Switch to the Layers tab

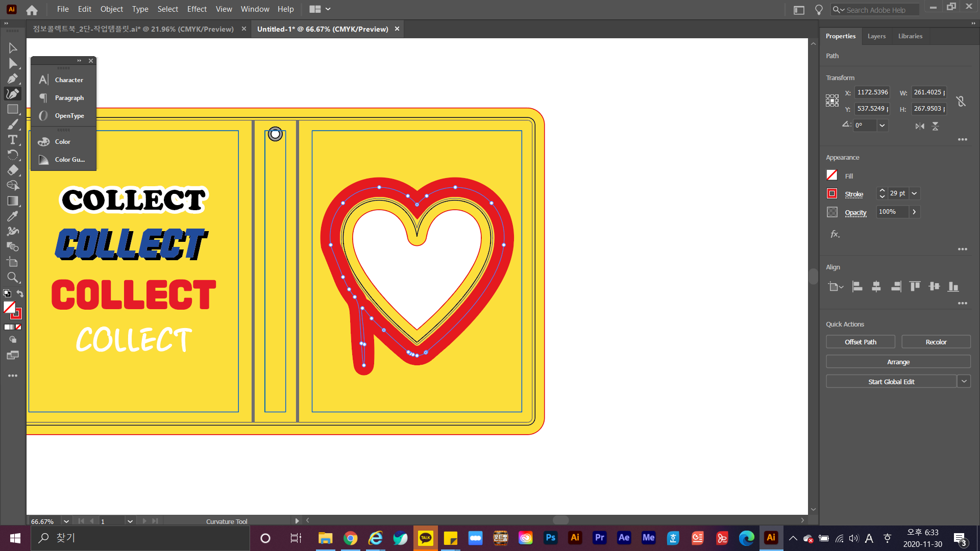tap(876, 36)
